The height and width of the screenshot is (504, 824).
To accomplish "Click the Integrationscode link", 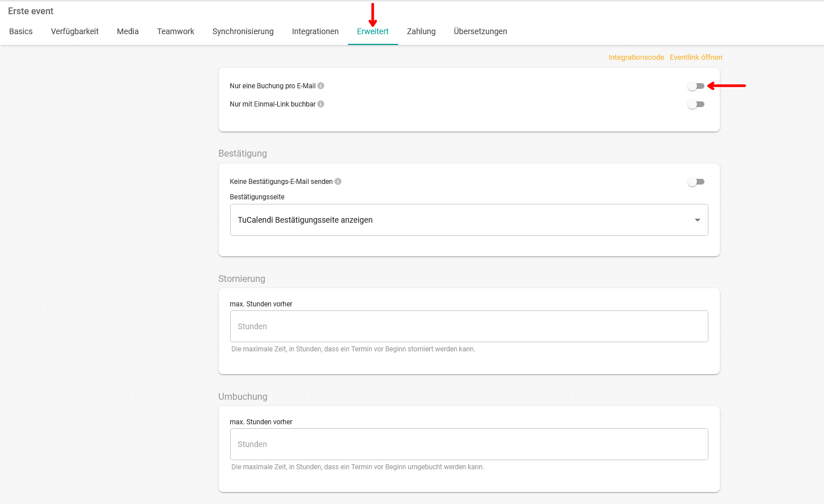I will tap(636, 58).
